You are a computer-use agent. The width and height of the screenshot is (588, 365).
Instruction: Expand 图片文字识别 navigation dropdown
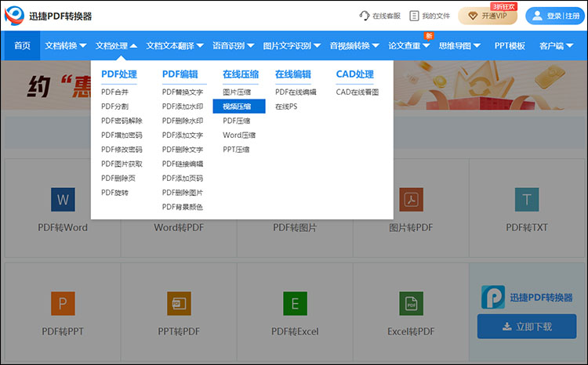pyautogui.click(x=292, y=46)
